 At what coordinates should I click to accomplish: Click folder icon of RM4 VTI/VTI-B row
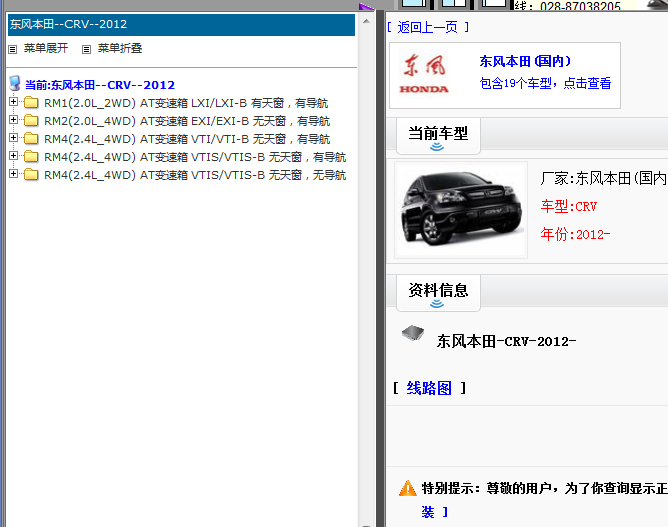[31, 138]
